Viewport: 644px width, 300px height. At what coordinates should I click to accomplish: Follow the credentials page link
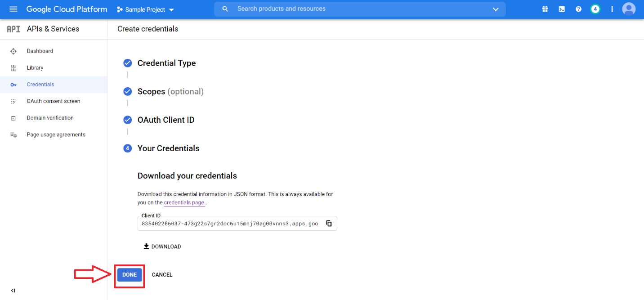click(x=184, y=202)
